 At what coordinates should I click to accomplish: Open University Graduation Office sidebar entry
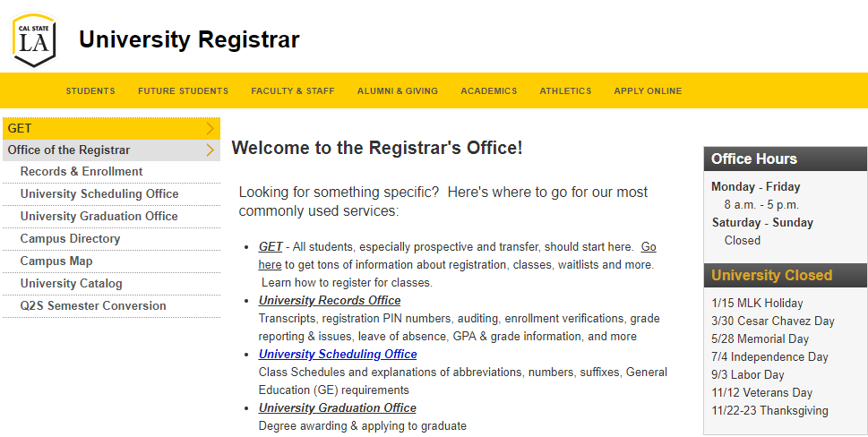coord(99,217)
